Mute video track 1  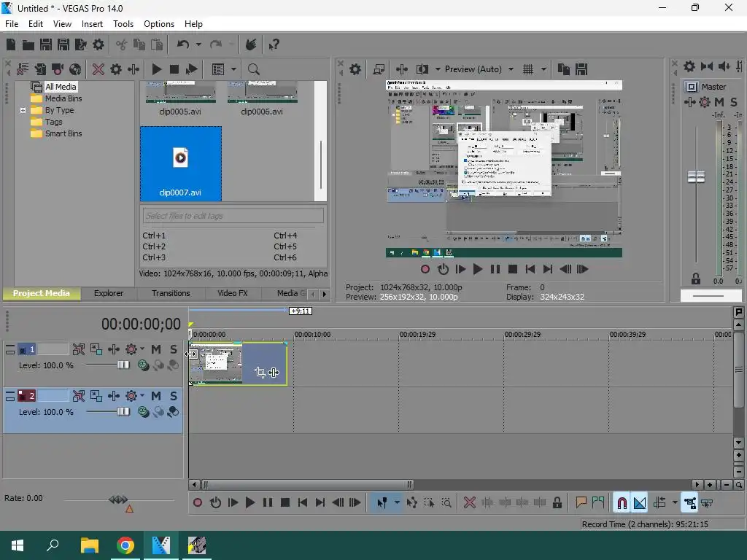(x=156, y=349)
